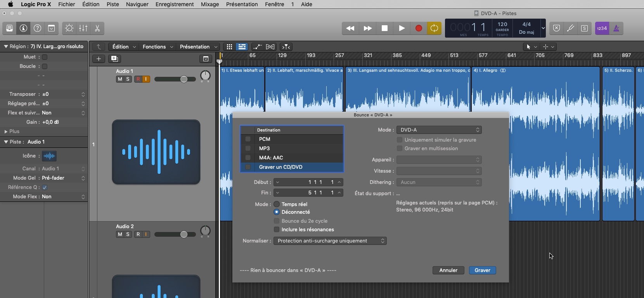Screen dimensions: 644x298
Task: Toggle input monitoring I on Audio 2
Action: (146, 234)
